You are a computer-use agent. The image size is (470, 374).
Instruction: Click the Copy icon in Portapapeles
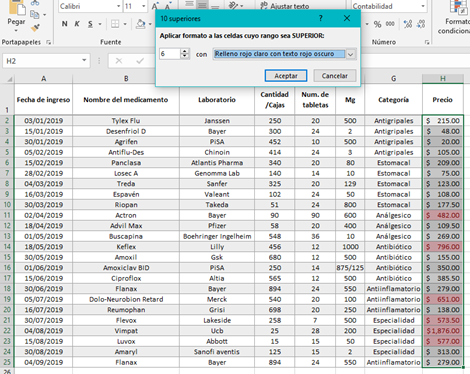point(34,15)
